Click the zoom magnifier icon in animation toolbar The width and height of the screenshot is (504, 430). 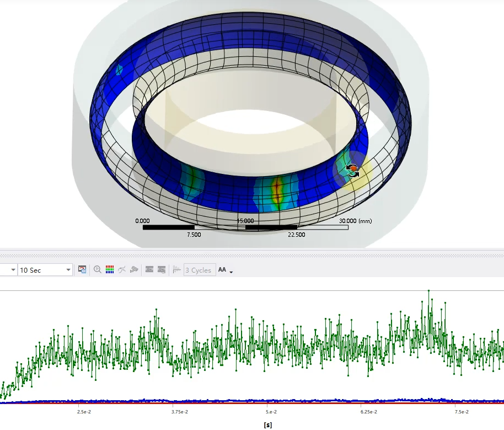pyautogui.click(x=98, y=269)
